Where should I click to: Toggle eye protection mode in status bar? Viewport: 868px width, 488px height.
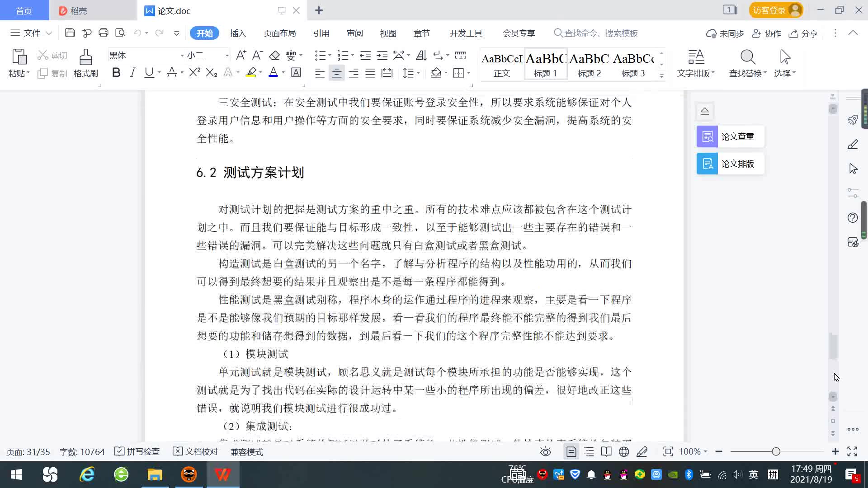click(x=546, y=452)
